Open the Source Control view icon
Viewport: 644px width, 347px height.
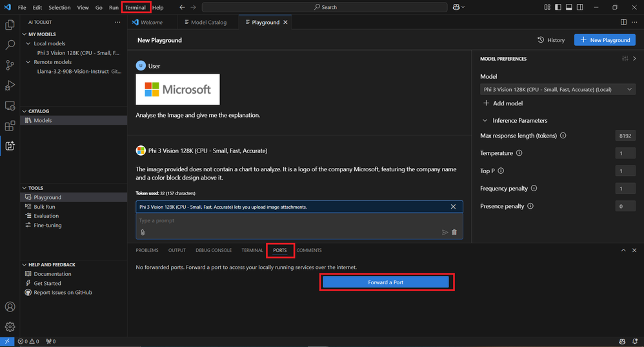(10, 65)
